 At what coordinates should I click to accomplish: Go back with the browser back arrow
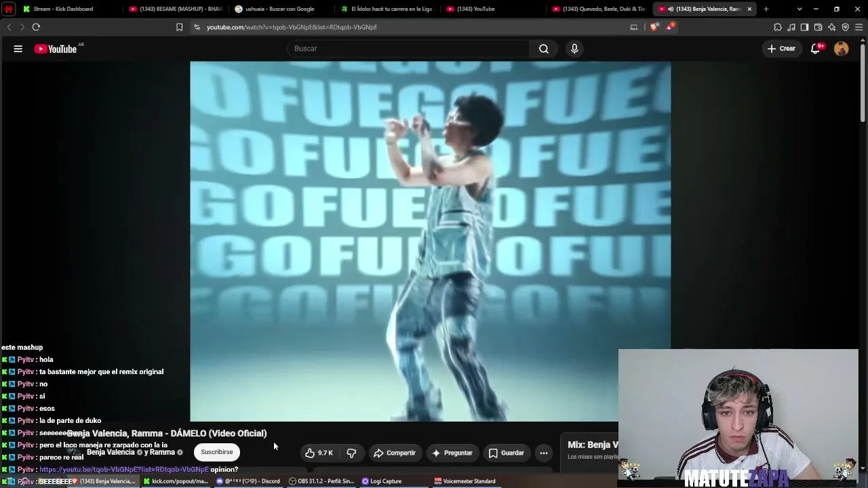click(x=9, y=27)
